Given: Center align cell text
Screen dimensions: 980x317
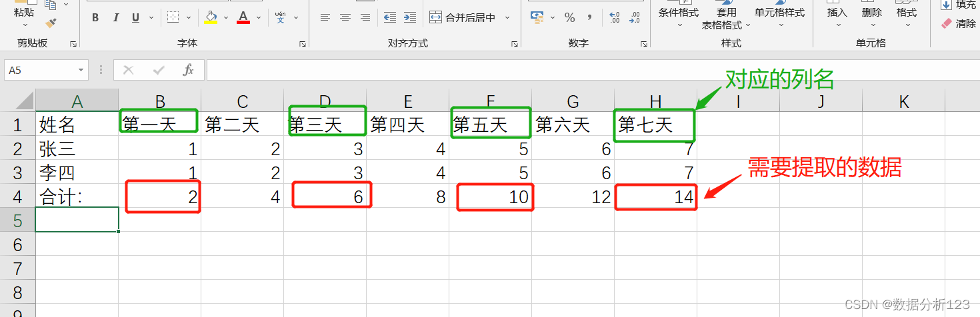Looking at the screenshot, I should point(345,18).
